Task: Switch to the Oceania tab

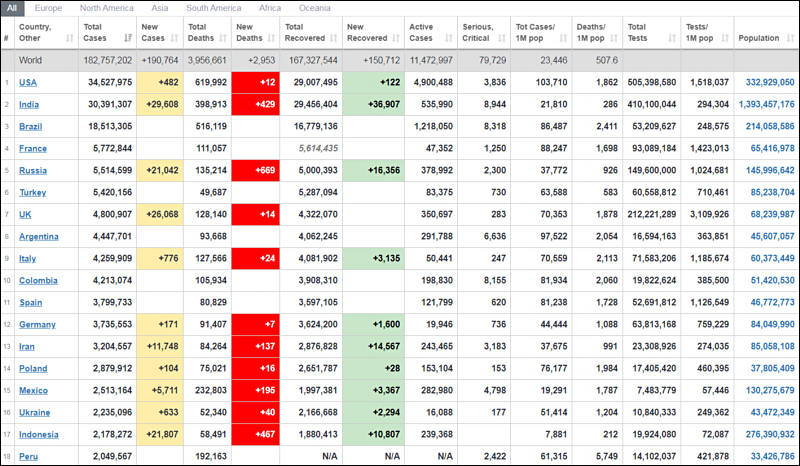Action: pos(315,8)
